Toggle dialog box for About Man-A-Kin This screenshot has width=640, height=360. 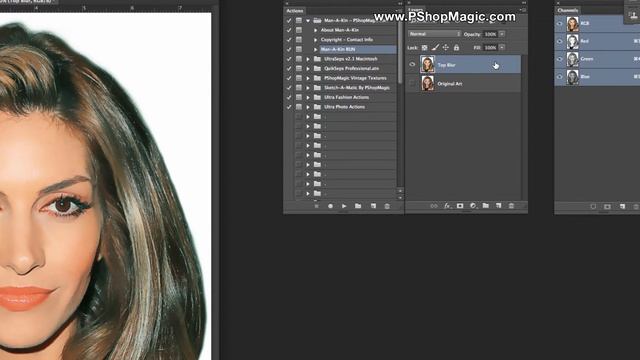click(299, 30)
